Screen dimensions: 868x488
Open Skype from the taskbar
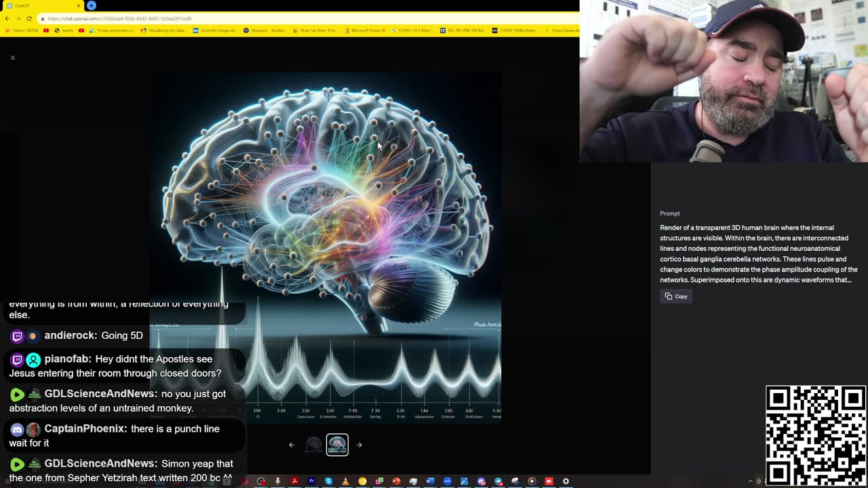point(328,481)
